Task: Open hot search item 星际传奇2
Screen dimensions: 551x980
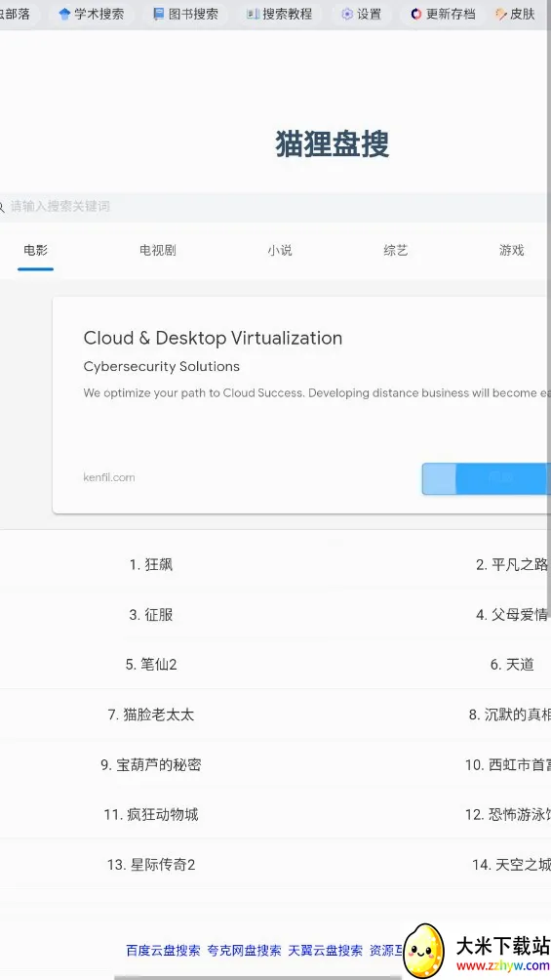Action: point(151,865)
